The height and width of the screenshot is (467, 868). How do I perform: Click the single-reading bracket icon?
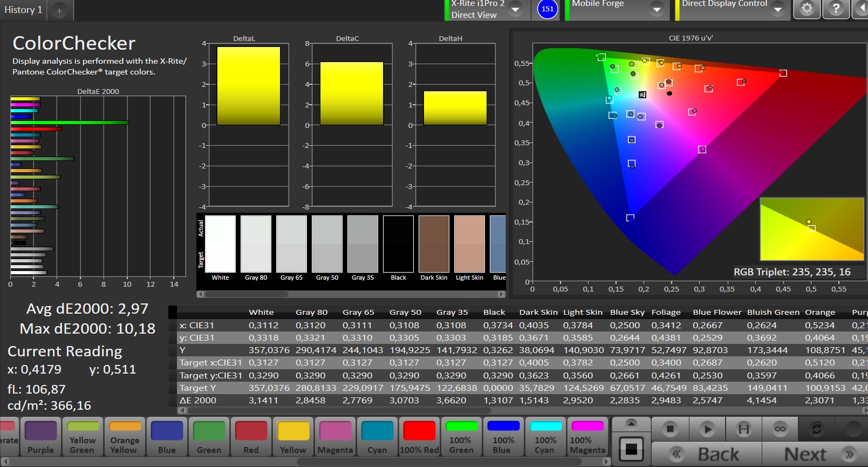point(743,429)
